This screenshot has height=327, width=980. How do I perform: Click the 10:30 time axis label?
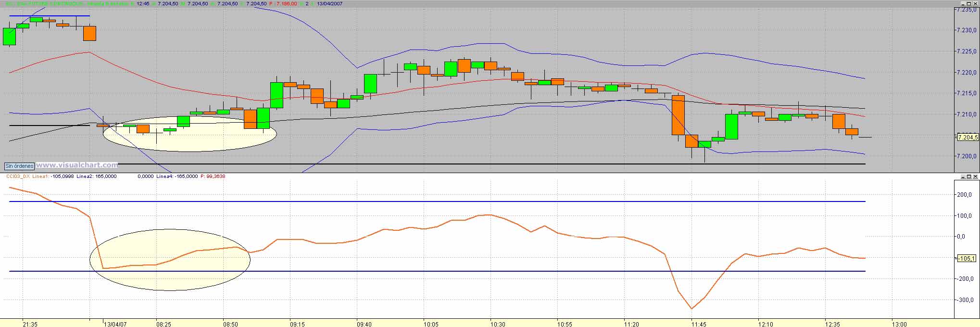[x=498, y=324]
